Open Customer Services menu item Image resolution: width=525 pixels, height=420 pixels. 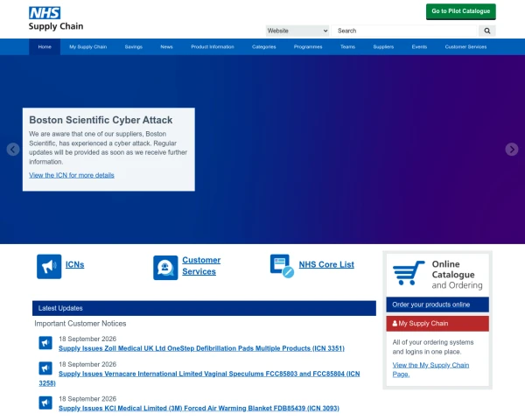[465, 47]
